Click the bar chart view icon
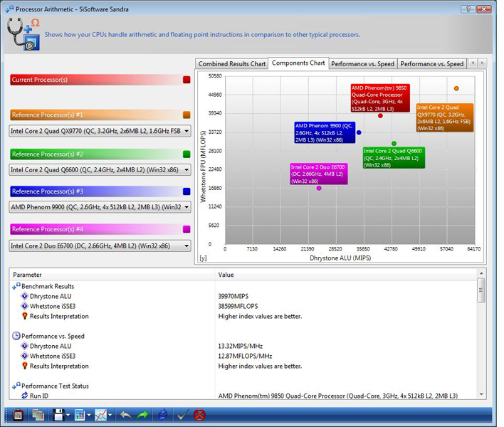504x427 pixels. (x=80, y=415)
